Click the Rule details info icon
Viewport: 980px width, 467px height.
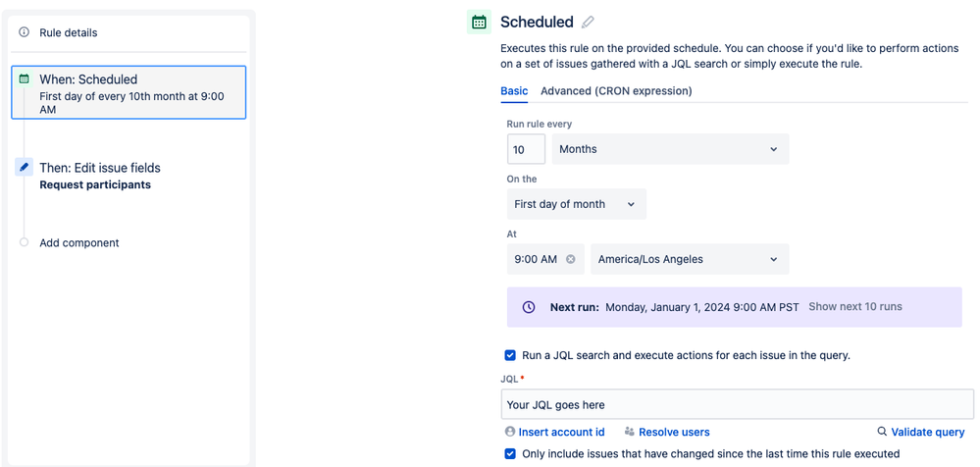click(24, 32)
